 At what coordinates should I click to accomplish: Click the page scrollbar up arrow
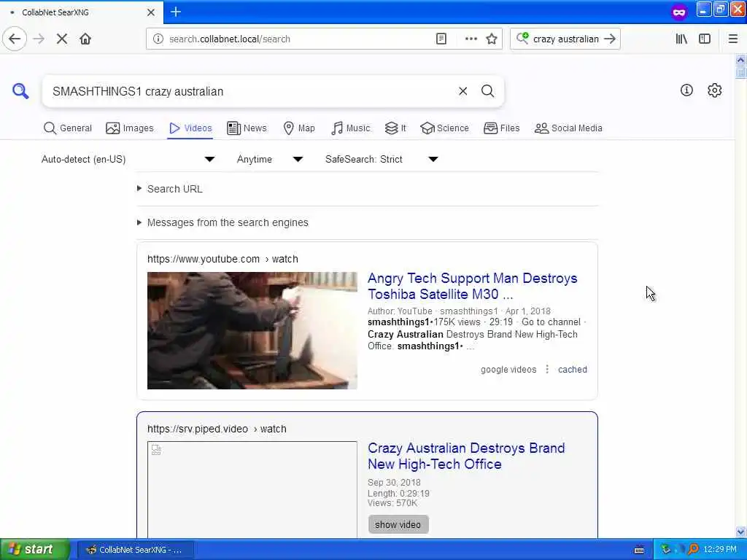tap(740, 60)
